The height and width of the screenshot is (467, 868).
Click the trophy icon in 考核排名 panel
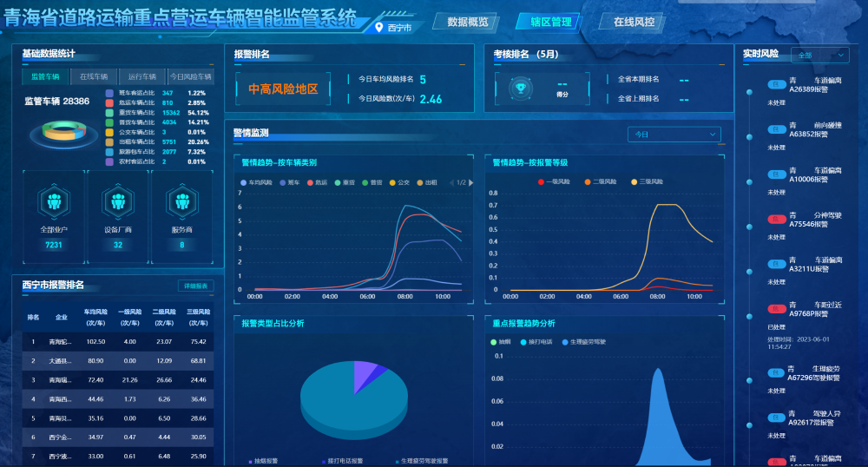tap(521, 86)
